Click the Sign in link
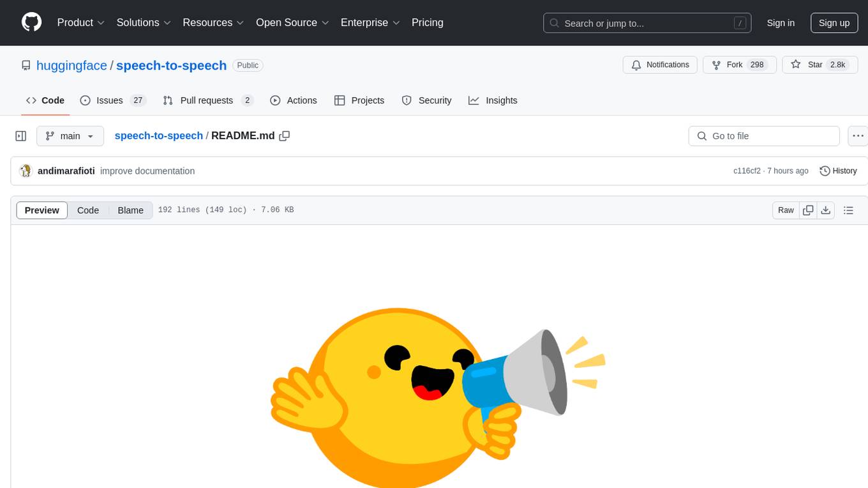 pyautogui.click(x=781, y=23)
